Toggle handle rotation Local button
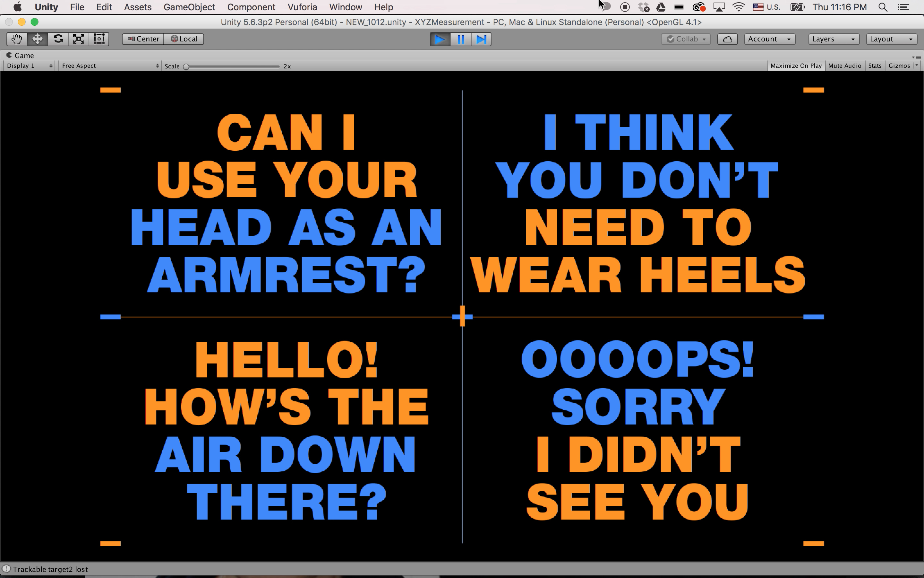 click(184, 39)
